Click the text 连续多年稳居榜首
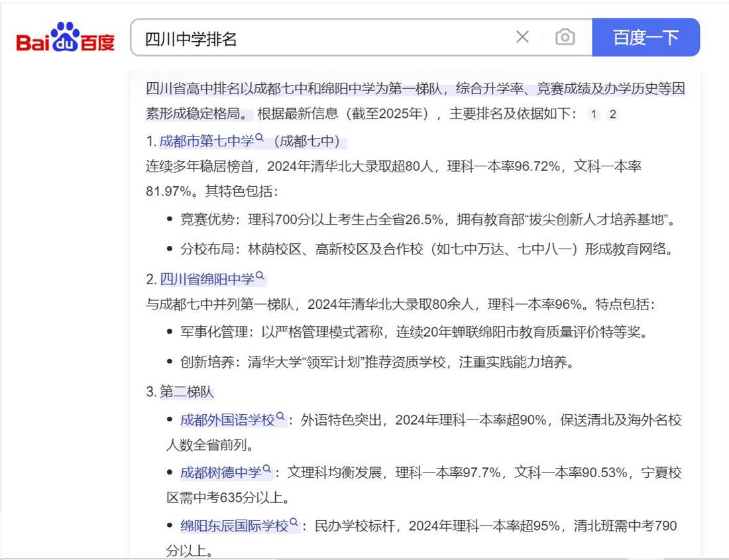This screenshot has height=560, width=729. 199,166
